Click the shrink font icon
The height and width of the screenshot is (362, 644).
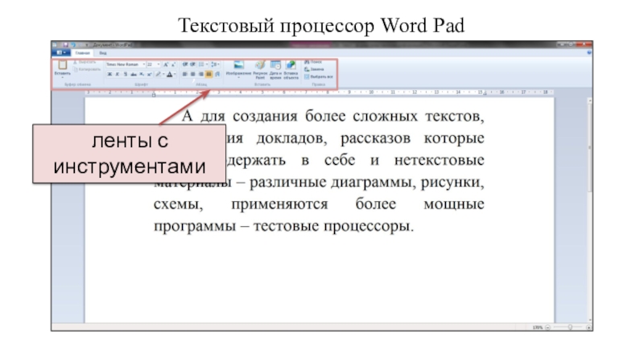click(x=173, y=64)
